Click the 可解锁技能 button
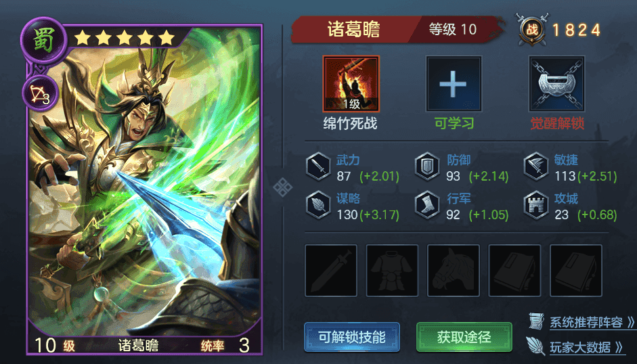The height and width of the screenshot is (364, 637). click(x=352, y=337)
